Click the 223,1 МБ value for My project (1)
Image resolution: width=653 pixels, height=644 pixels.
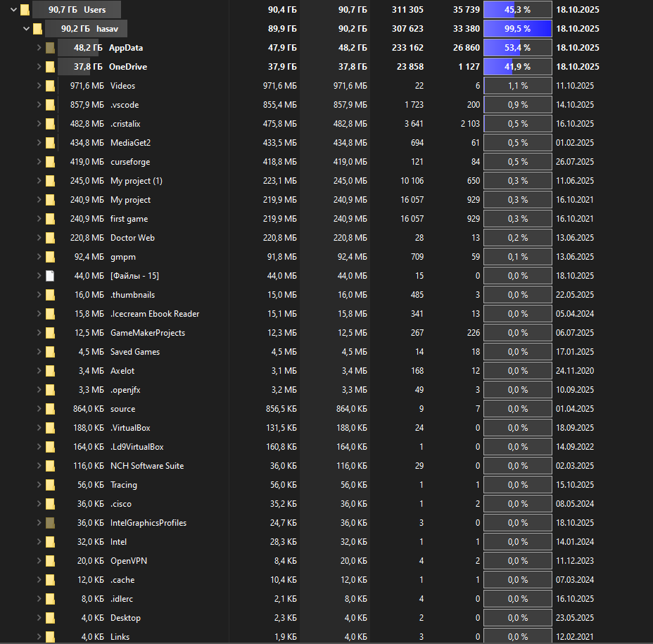click(x=280, y=181)
